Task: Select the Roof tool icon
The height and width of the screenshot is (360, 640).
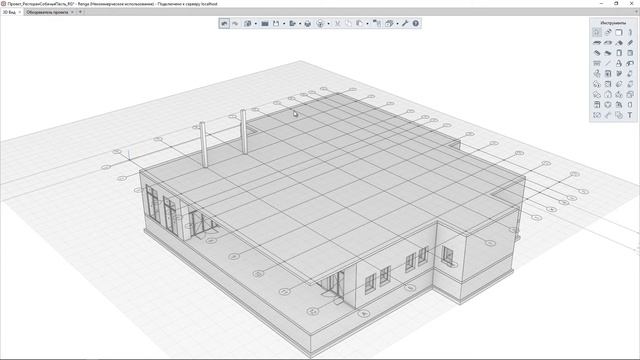Action: coord(619,42)
